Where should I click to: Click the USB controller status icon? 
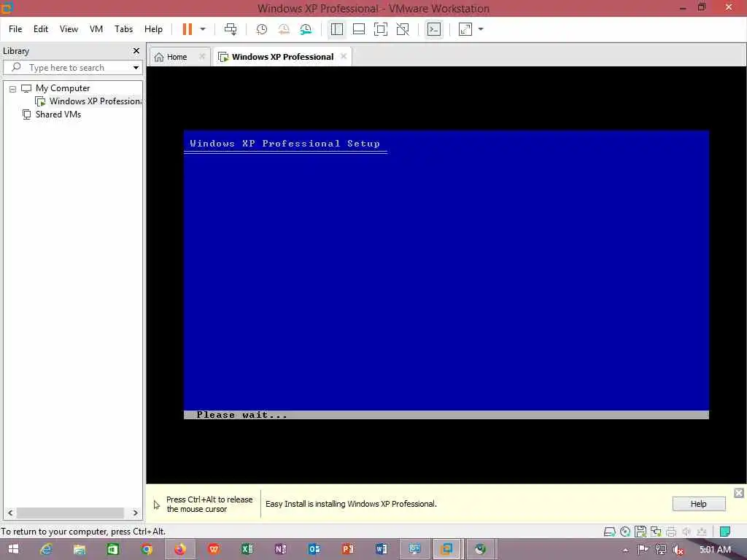(702, 532)
